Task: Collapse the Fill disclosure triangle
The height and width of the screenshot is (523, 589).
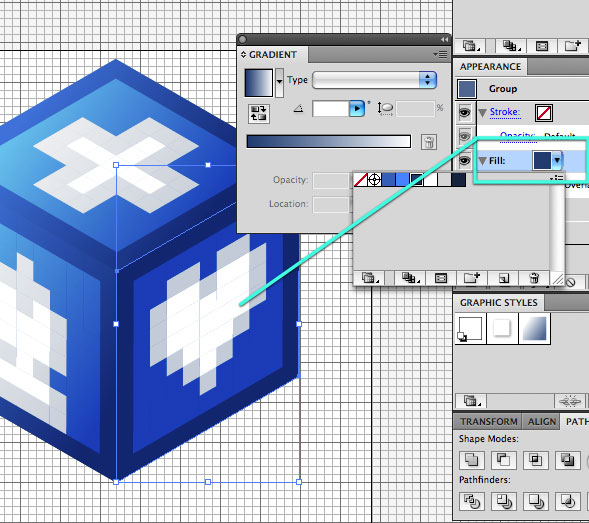Action: coord(483,161)
